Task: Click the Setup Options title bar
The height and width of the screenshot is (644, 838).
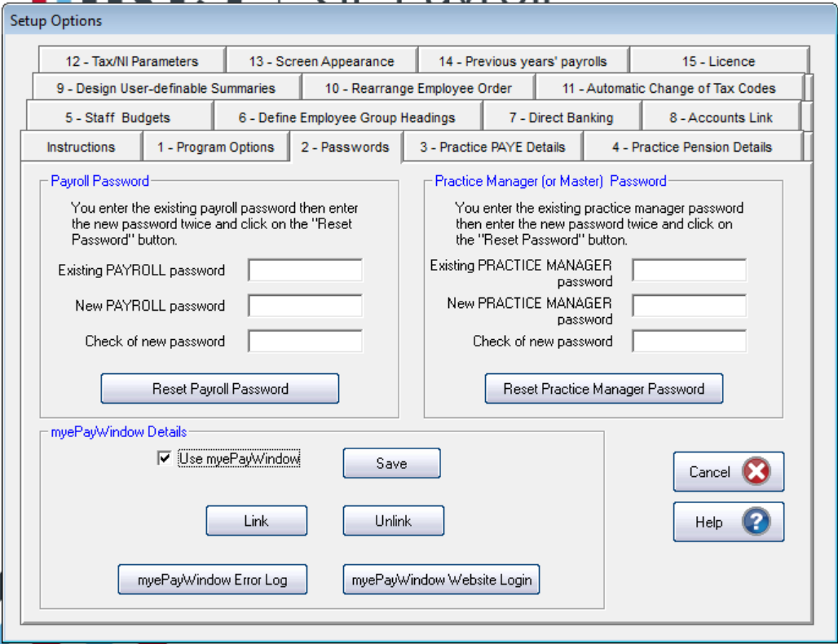Action: 419,20
